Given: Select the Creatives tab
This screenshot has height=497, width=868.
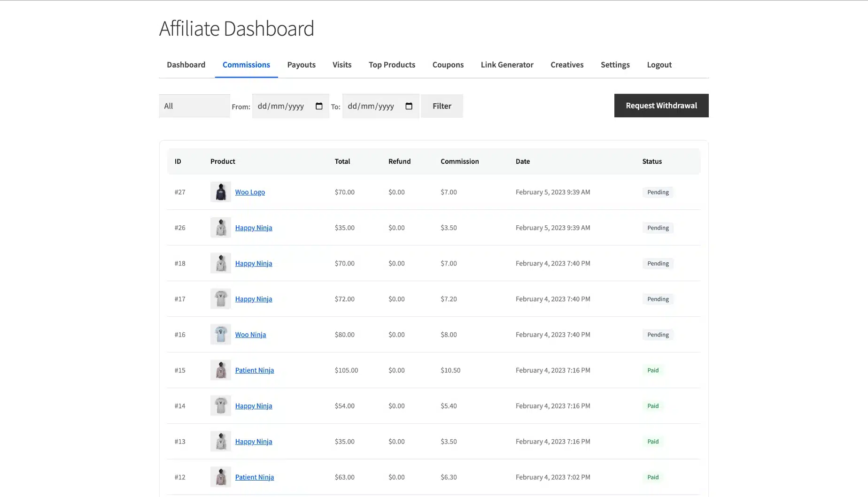Looking at the screenshot, I should click(x=567, y=65).
